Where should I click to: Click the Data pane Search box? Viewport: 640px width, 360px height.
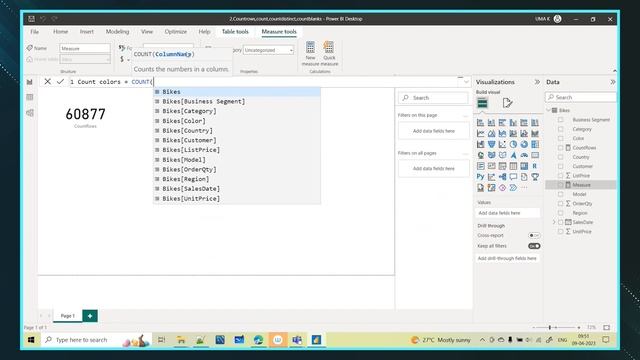(x=580, y=97)
